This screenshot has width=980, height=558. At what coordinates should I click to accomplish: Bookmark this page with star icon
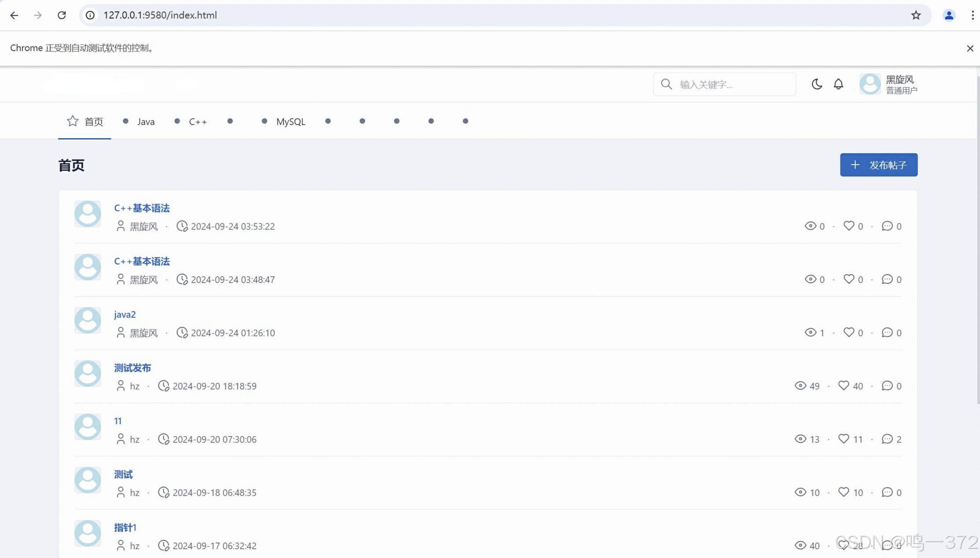coord(916,15)
